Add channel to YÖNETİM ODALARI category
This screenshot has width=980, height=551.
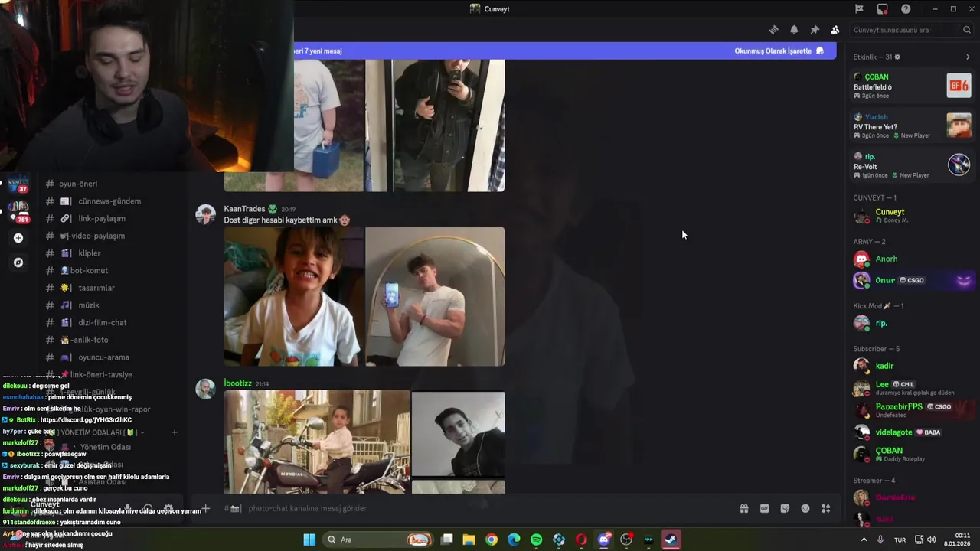tap(174, 432)
